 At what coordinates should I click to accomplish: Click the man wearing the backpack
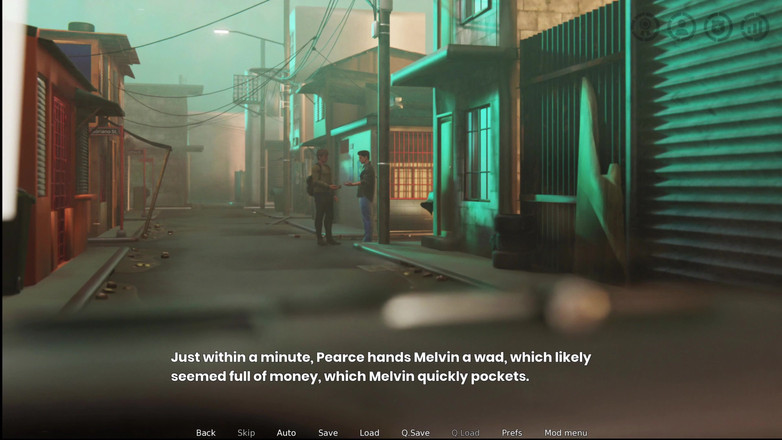324,195
